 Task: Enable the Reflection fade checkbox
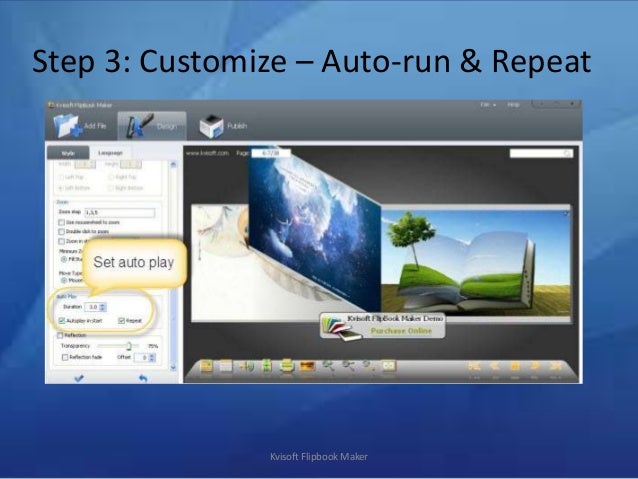(65, 357)
